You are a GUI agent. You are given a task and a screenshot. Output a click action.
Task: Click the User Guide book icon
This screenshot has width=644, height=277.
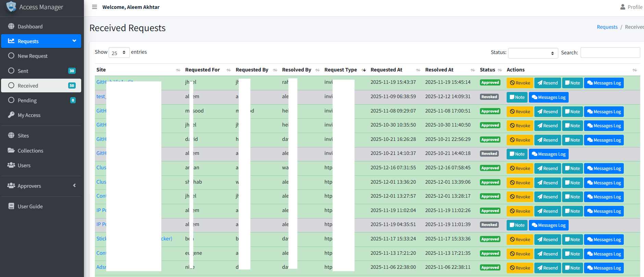pos(11,206)
